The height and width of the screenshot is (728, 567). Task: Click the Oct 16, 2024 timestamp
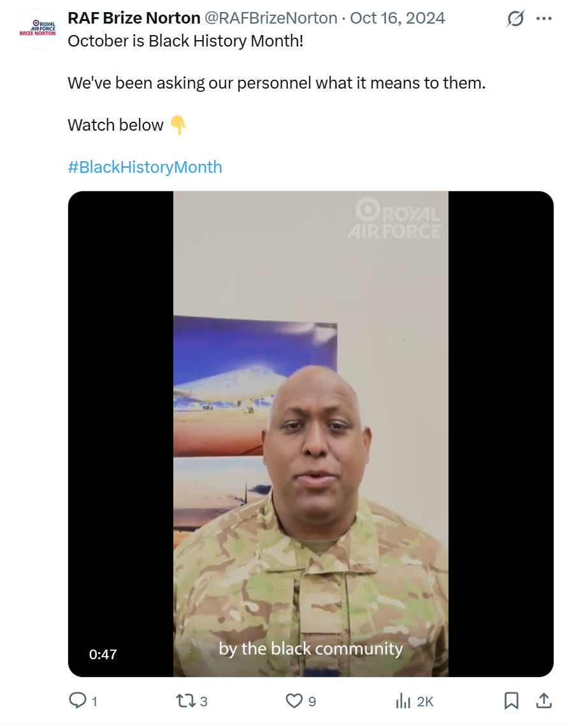(x=397, y=18)
